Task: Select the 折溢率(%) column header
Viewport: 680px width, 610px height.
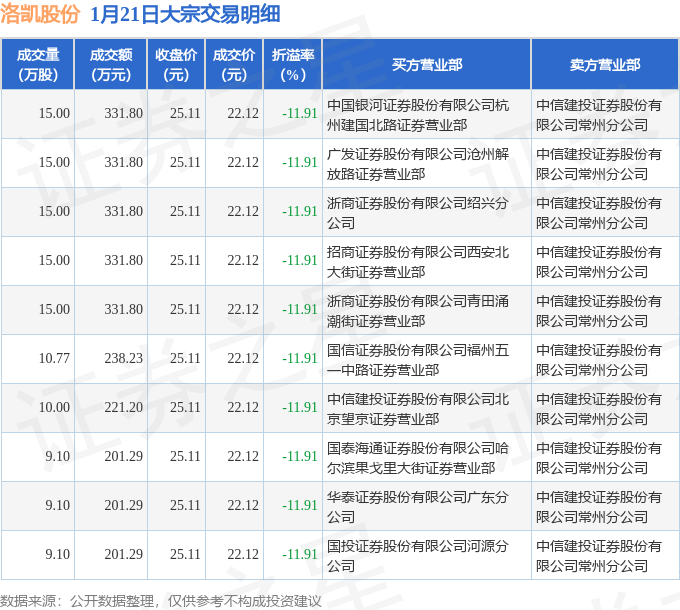Action: 293,65
